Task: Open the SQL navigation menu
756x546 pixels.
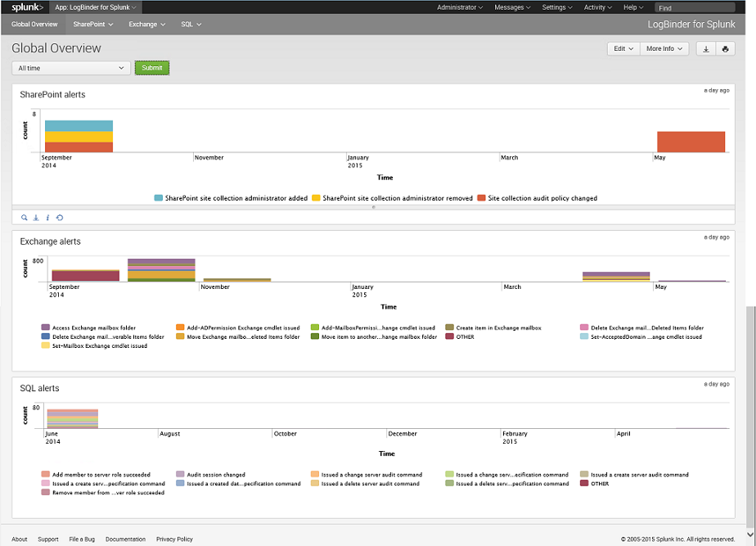Action: click(191, 24)
